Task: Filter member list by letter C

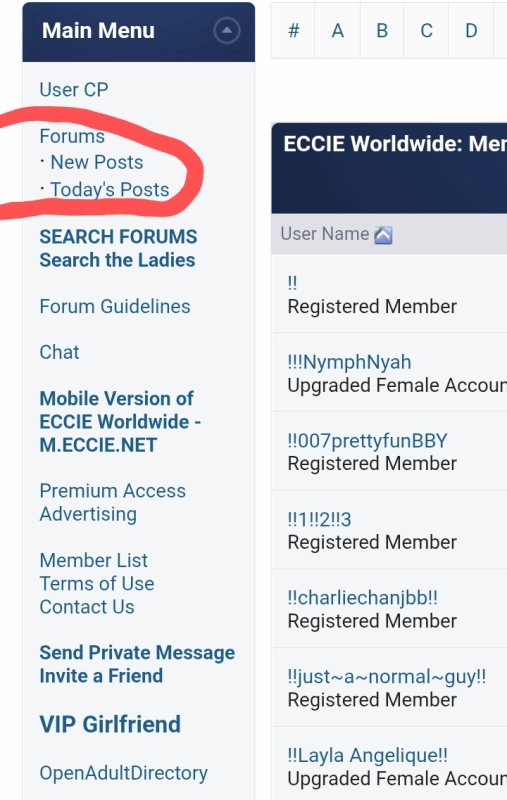Action: [x=426, y=31]
